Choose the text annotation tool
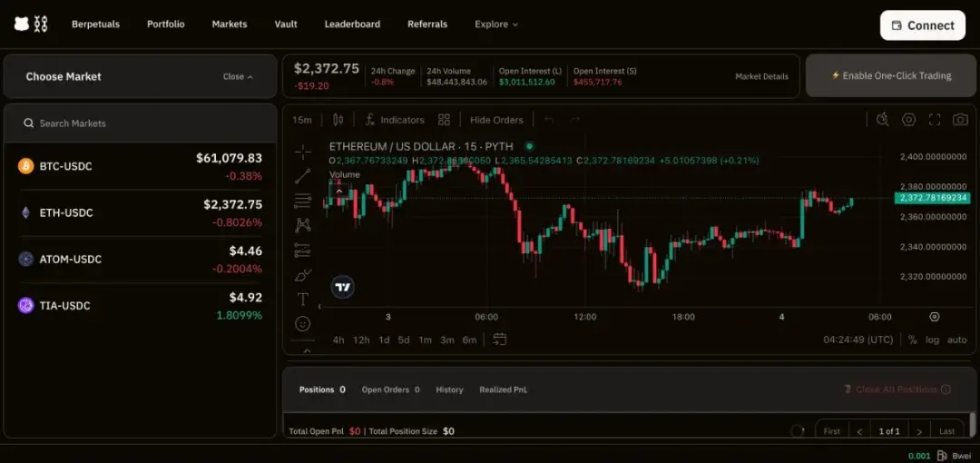This screenshot has width=980, height=463. pos(302,299)
